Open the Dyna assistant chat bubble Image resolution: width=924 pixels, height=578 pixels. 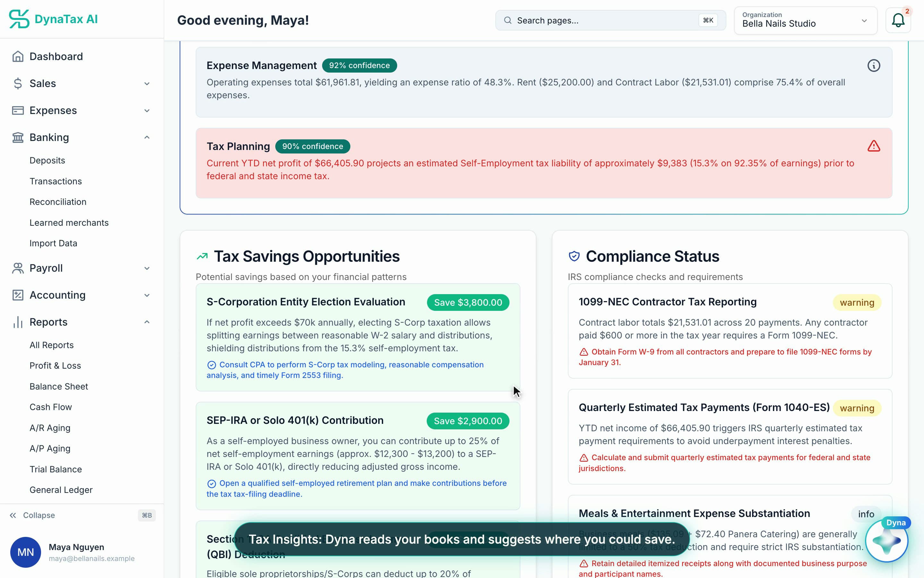click(886, 540)
